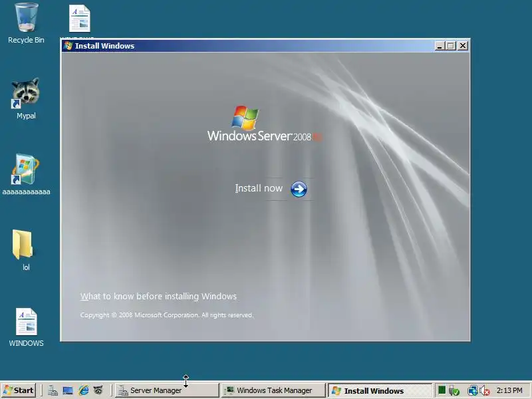This screenshot has width=532, height=399.
Task: Click Server Manager quick launch icon
Action: coord(53,391)
